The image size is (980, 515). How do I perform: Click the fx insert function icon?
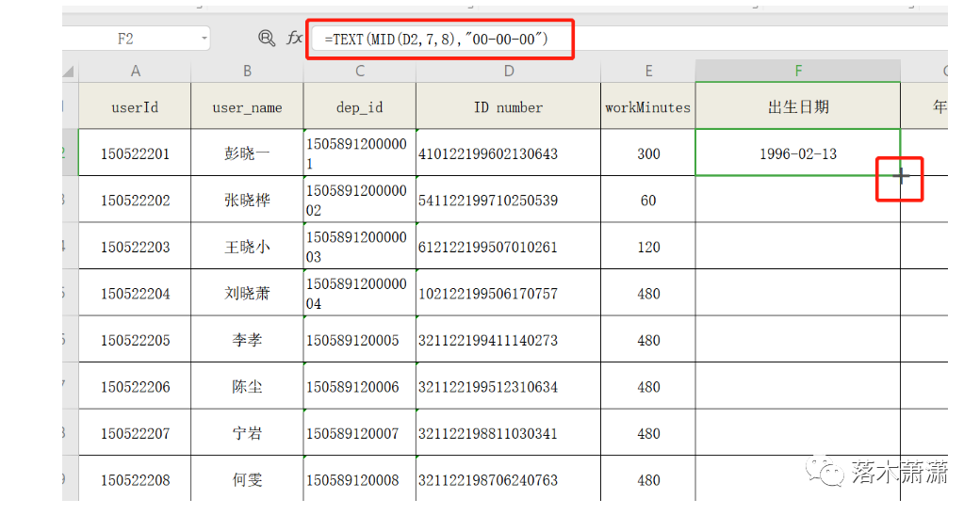[x=294, y=38]
